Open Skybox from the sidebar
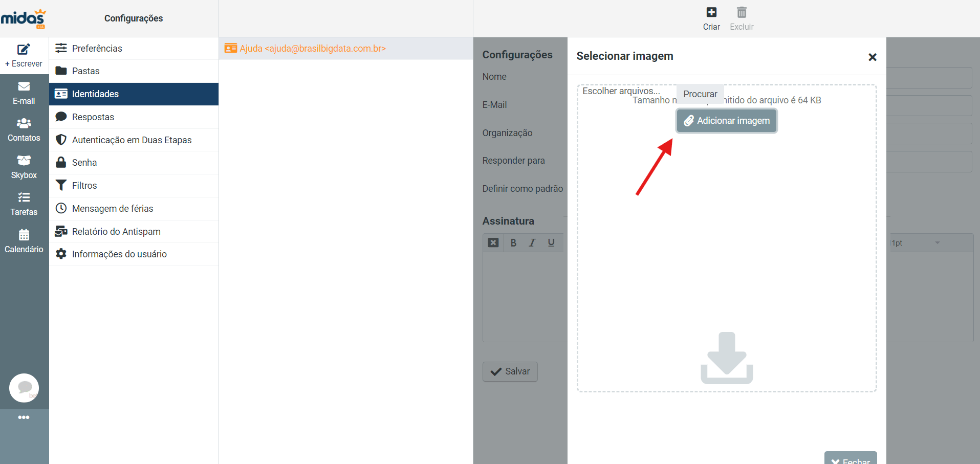Screen dimensions: 980x464 pos(24,167)
